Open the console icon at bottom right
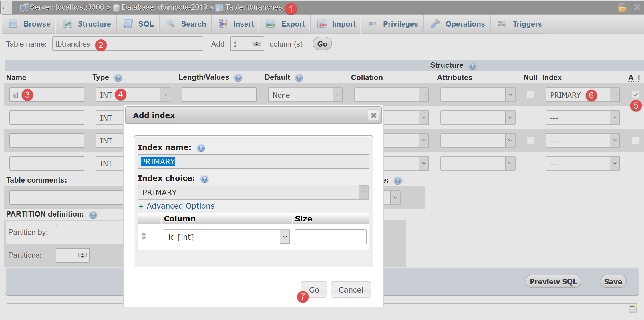 coord(633,309)
